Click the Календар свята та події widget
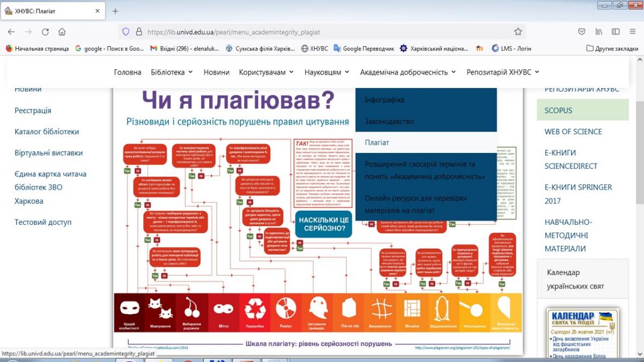Screen dimensions: 644x362 point(582,334)
